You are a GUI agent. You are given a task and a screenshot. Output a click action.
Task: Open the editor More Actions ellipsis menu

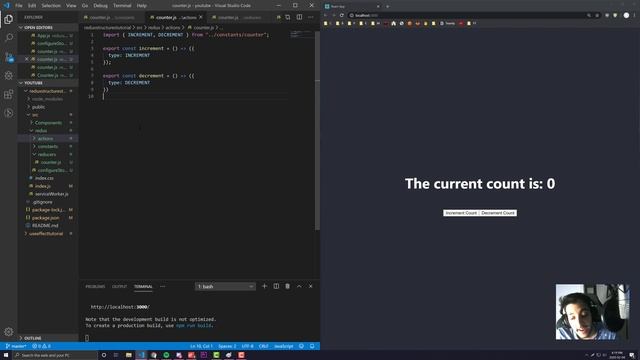pos(311,17)
